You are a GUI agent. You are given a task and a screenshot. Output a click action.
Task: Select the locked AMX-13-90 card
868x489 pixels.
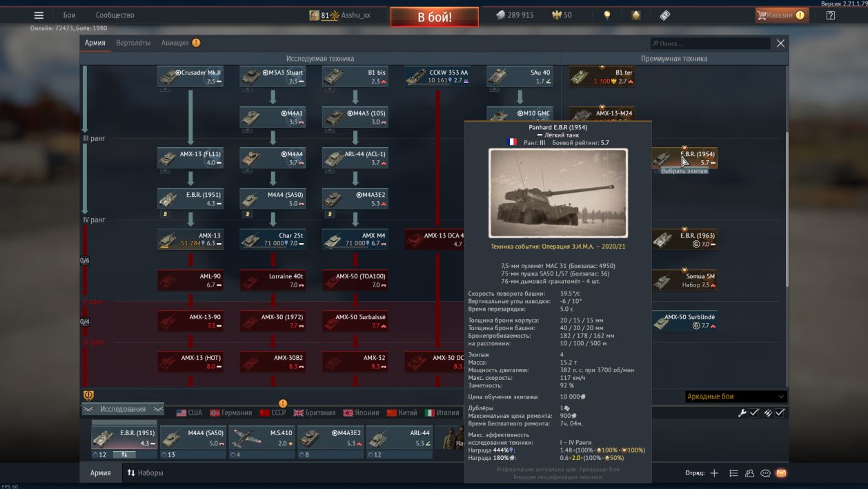coord(190,320)
